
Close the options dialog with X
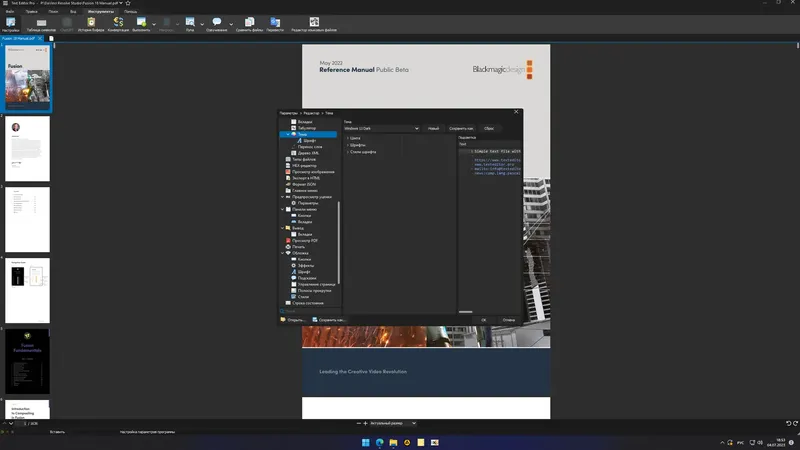[x=516, y=112]
